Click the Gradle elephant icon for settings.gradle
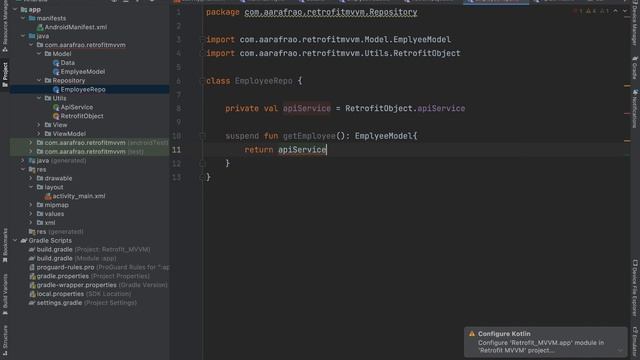640x360 pixels. pyautogui.click(x=32, y=303)
